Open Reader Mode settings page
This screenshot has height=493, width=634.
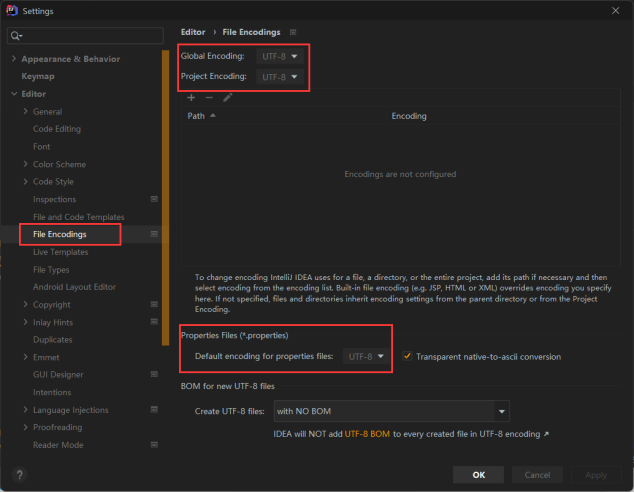(x=58, y=445)
